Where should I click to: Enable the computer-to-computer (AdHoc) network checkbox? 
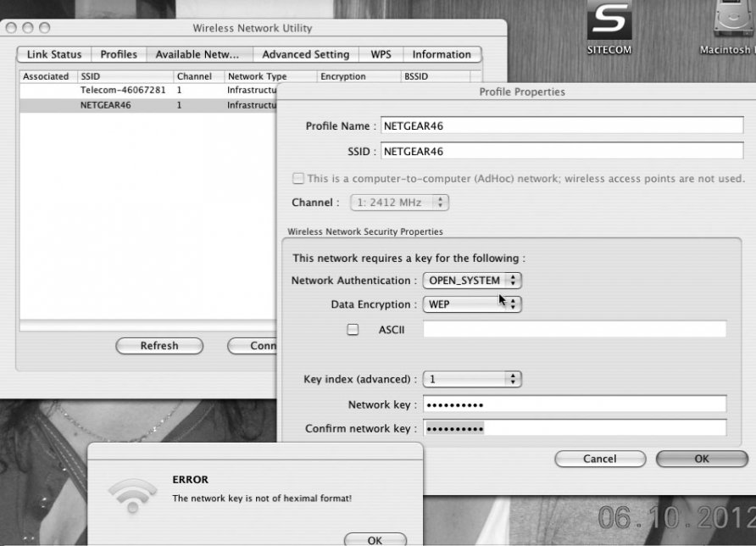298,178
